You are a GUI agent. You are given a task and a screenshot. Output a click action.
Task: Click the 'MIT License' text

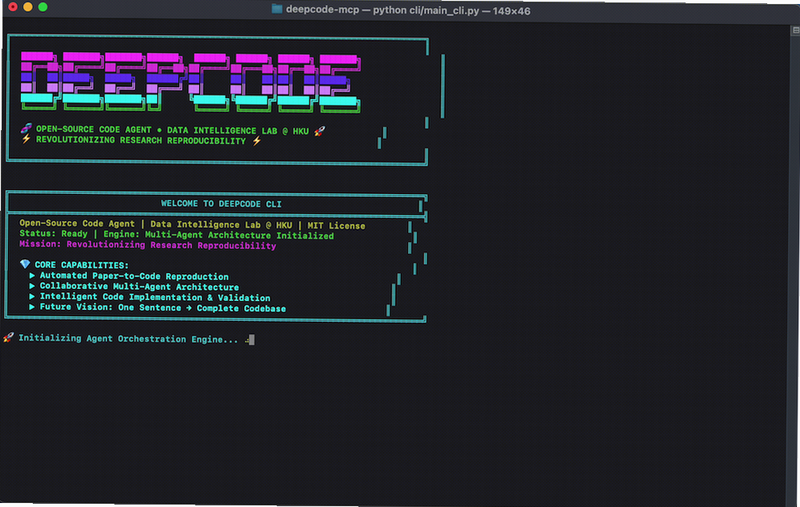336,225
